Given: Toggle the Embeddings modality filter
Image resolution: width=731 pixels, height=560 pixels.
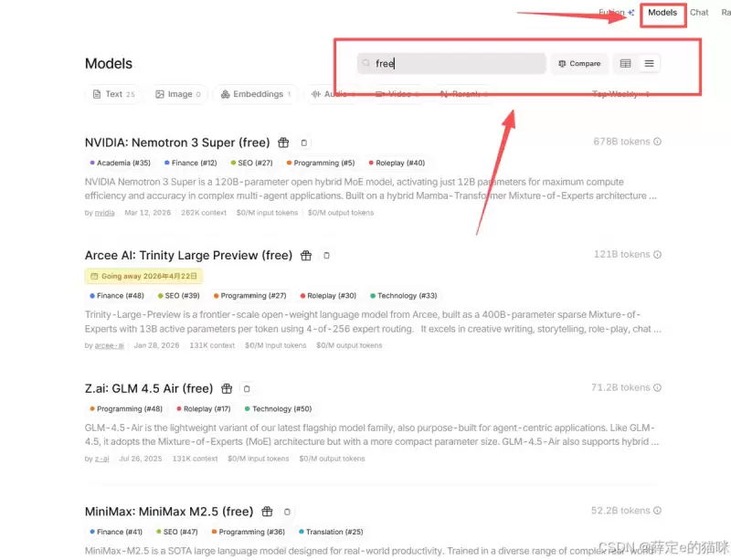Looking at the screenshot, I should (x=256, y=94).
